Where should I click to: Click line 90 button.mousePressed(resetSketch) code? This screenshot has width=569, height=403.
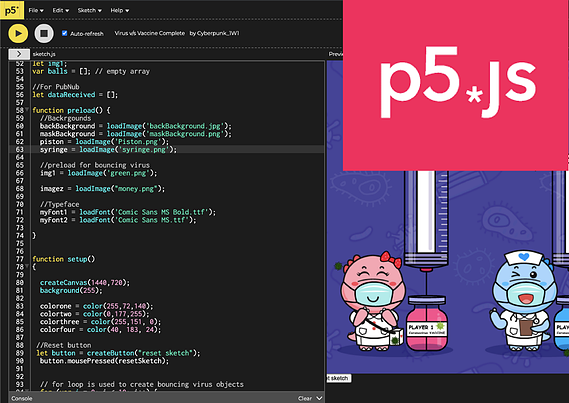pyautogui.click(x=105, y=361)
